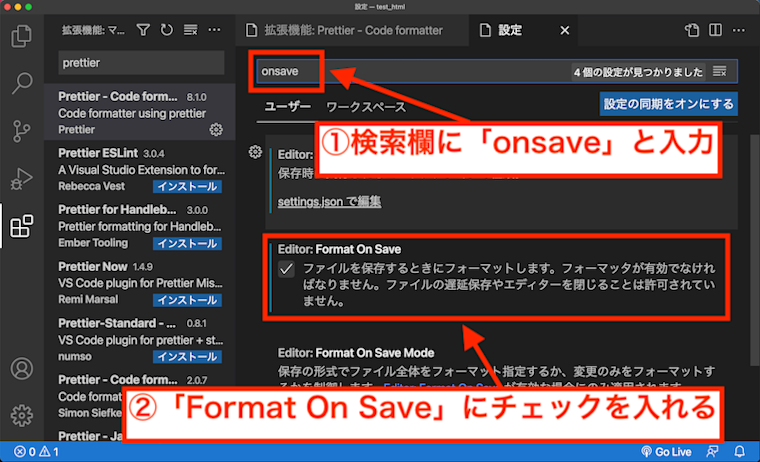Viewport: 760px width, 462px height.
Task: Select the 設定 editor tab
Action: click(x=522, y=31)
